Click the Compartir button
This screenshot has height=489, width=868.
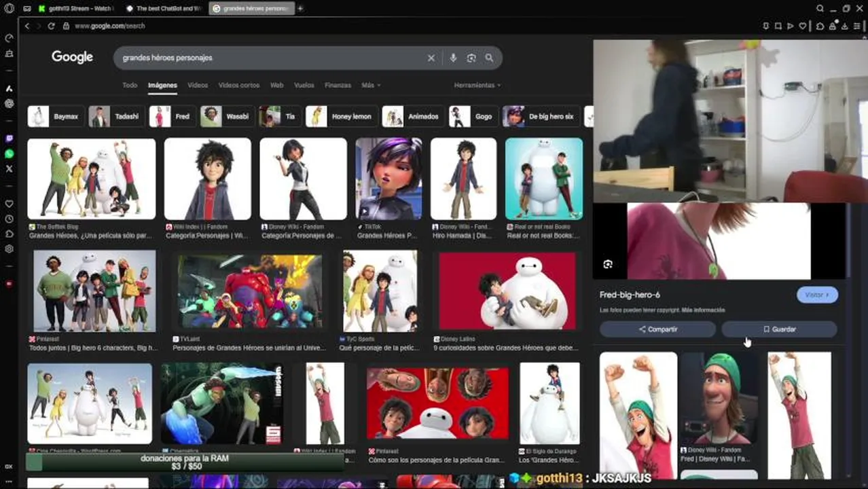(x=657, y=329)
